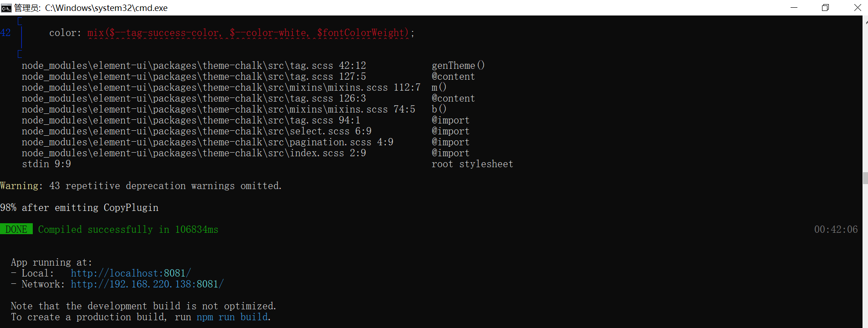Open the cmd.exe system menu icon
Screen dimensions: 868x328
6,8
